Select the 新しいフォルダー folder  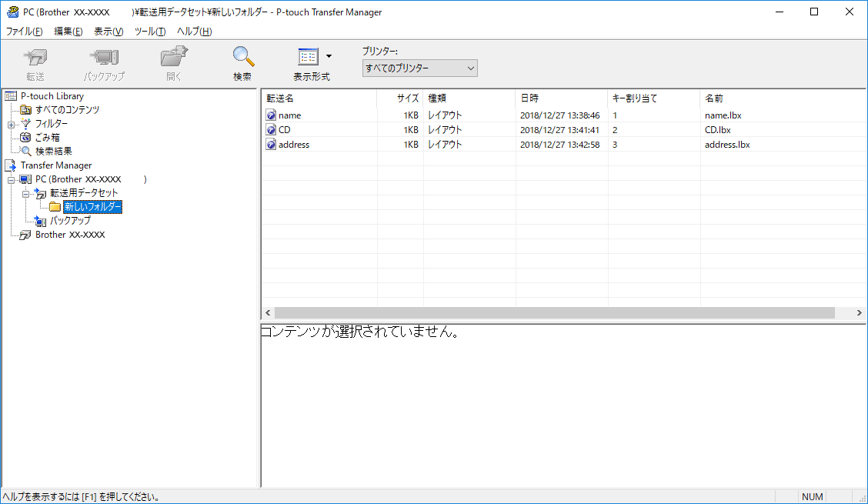tap(92, 207)
